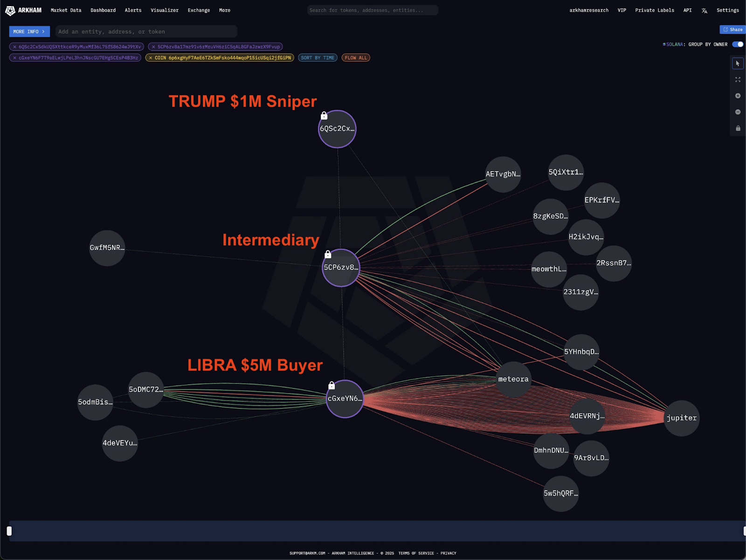746x560 pixels.
Task: Select the meteora node
Action: (513, 380)
